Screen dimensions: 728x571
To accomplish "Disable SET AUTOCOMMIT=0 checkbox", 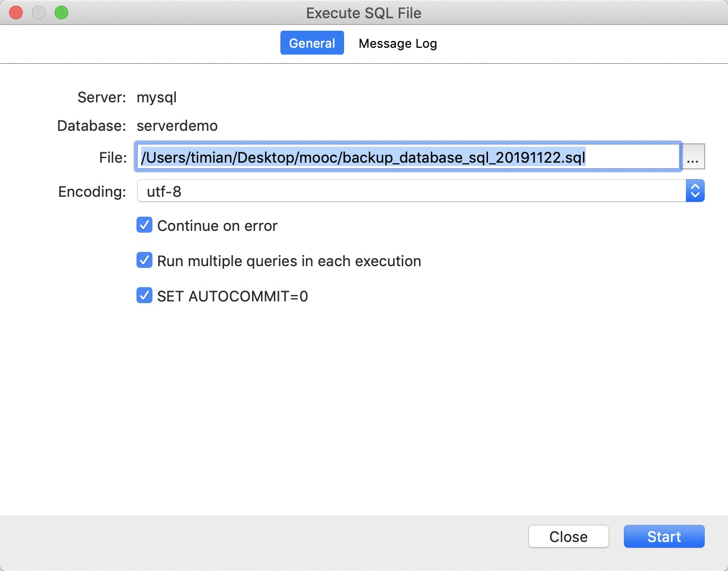I will [144, 296].
